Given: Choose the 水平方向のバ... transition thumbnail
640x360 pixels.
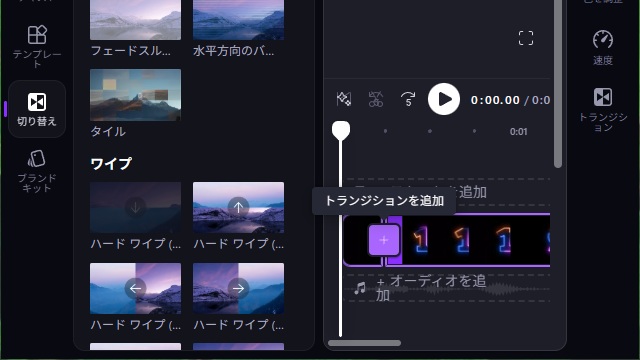Looking at the screenshot, I should [238, 20].
